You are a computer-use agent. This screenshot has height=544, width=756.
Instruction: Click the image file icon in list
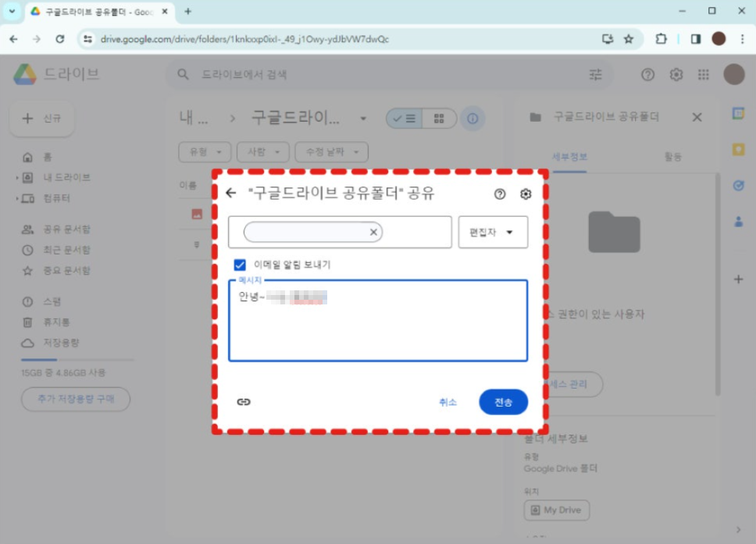[197, 214]
